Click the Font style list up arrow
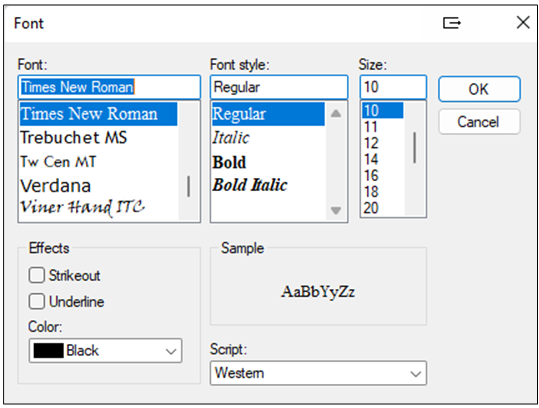Image resolution: width=539 pixels, height=408 pixels. click(x=336, y=113)
